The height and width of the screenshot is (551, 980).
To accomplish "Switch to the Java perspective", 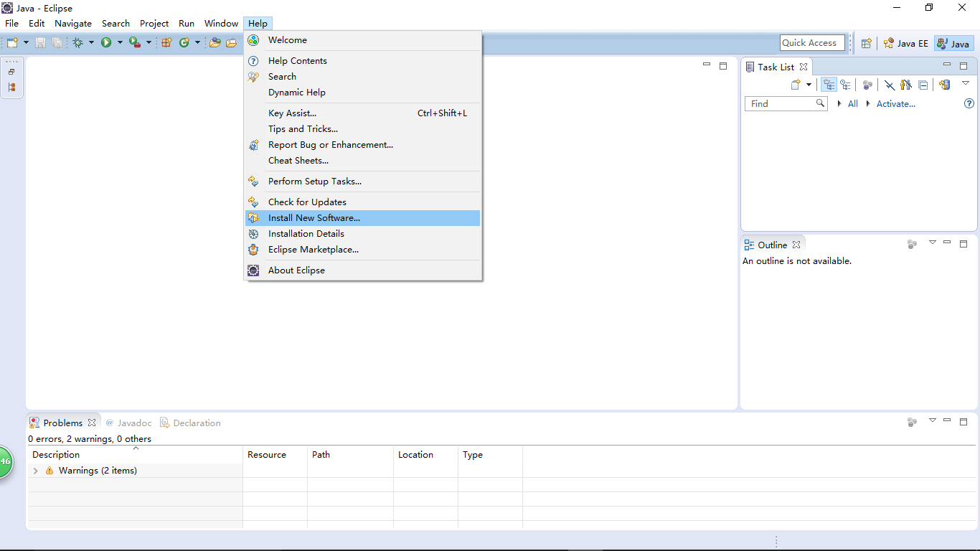I will click(953, 43).
